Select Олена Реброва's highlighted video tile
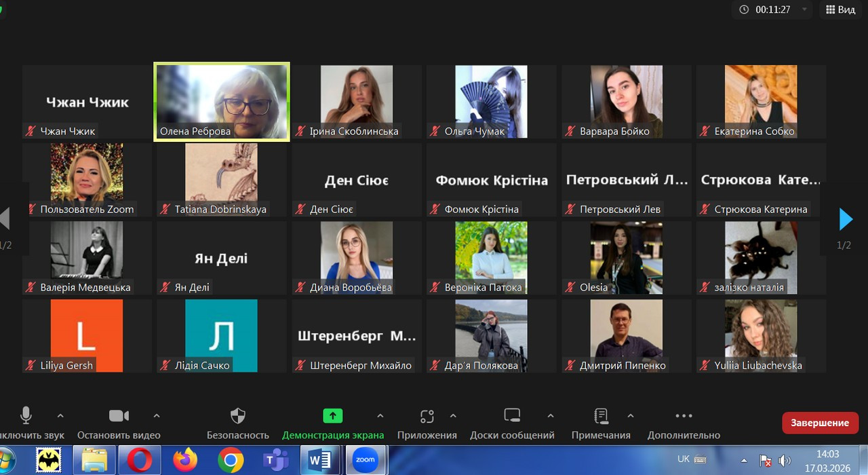868x475 pixels. 222,102
